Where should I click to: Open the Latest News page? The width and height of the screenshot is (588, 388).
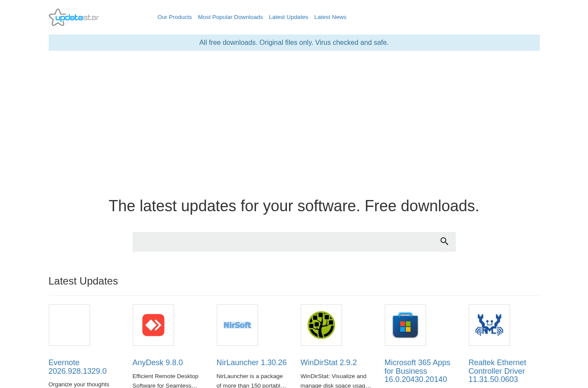(x=330, y=17)
